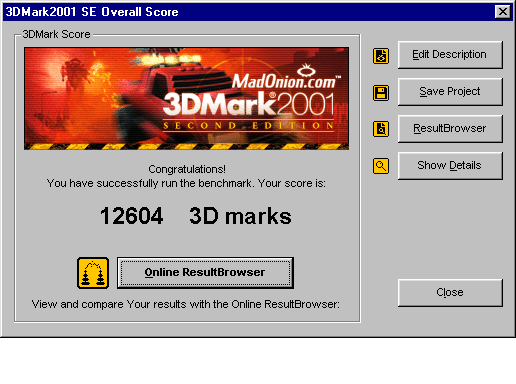
Task: Open the Edit Description button
Action: click(x=450, y=55)
